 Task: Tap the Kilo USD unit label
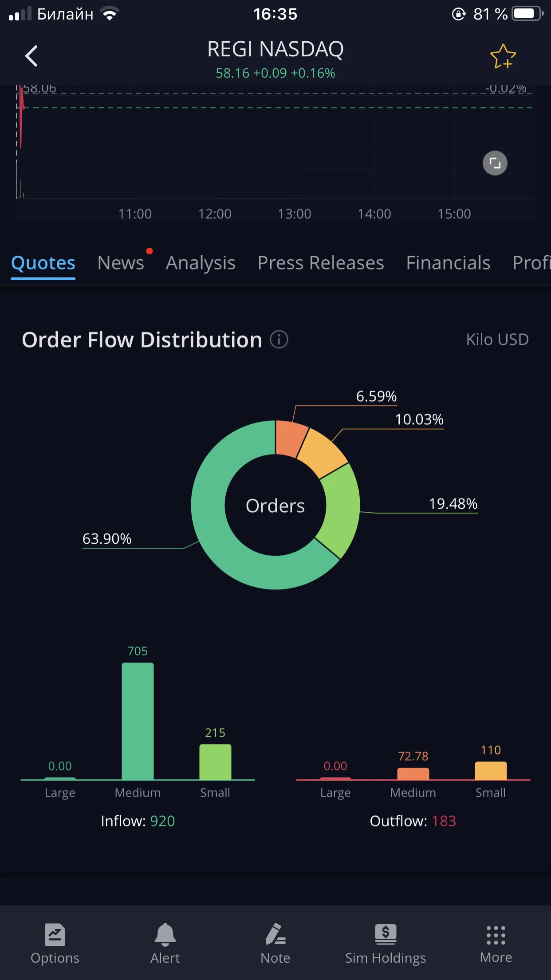coord(497,340)
